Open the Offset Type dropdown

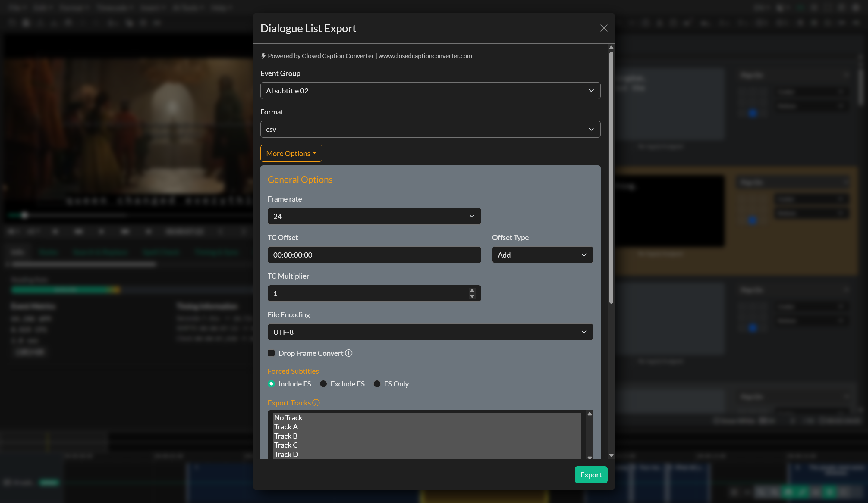point(542,255)
